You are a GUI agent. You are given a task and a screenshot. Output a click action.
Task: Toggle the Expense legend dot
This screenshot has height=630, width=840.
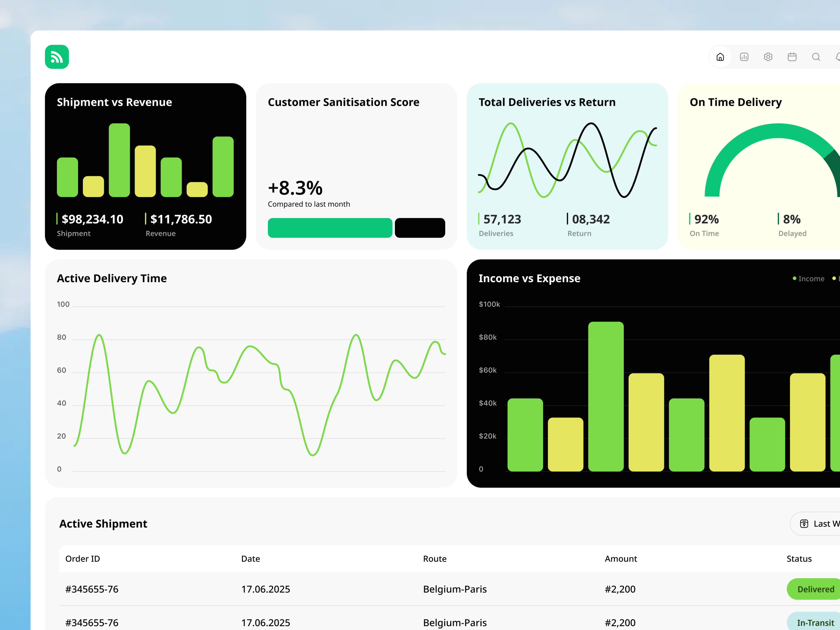[834, 278]
